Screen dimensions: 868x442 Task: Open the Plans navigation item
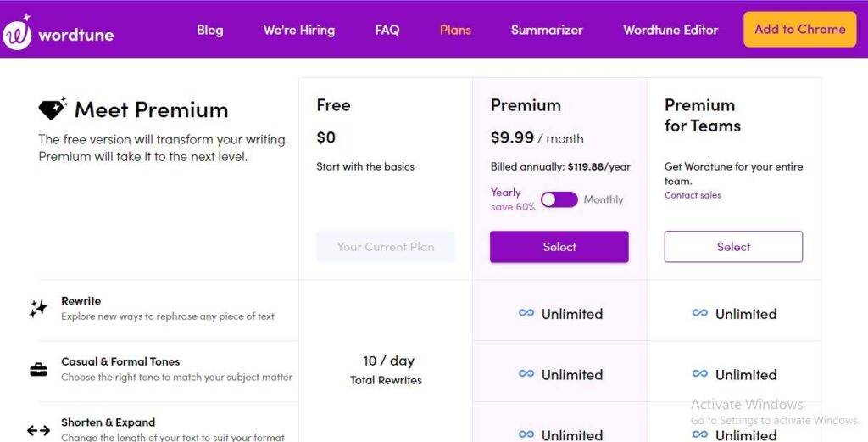coord(455,30)
